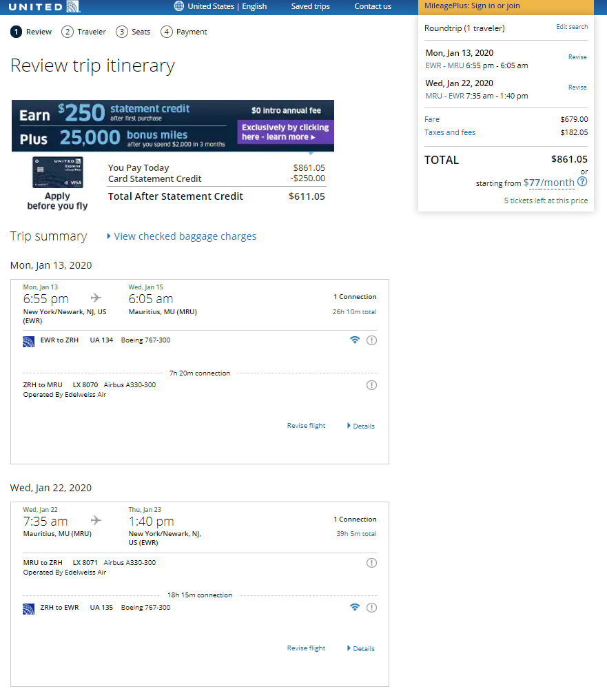Click the info icon for UA 134
Image resolution: width=607 pixels, height=700 pixels.
tap(371, 340)
